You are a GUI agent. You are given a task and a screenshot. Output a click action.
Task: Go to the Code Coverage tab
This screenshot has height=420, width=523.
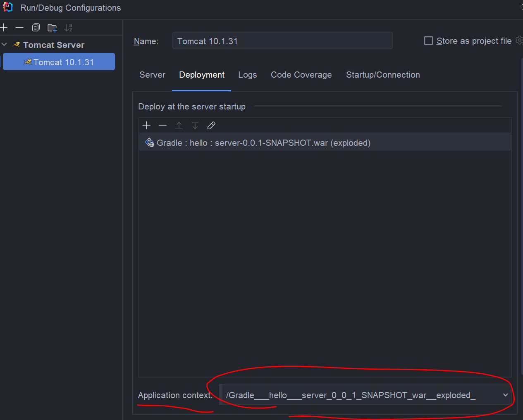(x=301, y=75)
